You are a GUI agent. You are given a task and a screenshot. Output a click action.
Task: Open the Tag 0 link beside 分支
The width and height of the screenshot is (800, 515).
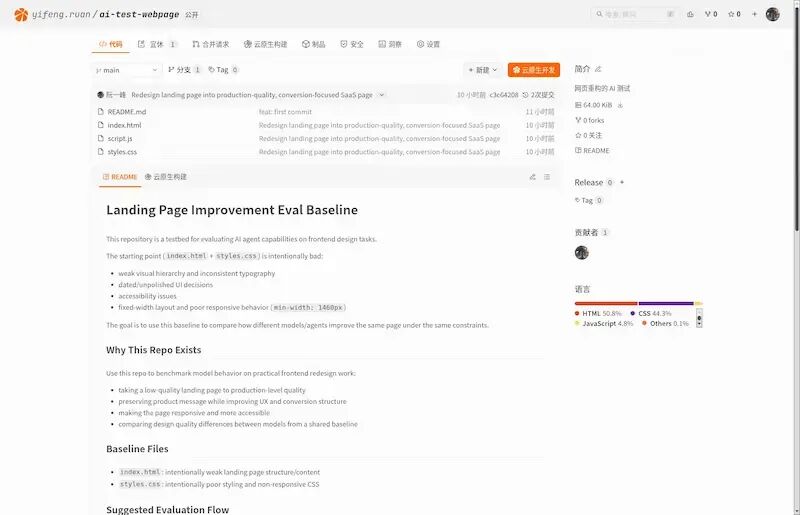coord(223,70)
